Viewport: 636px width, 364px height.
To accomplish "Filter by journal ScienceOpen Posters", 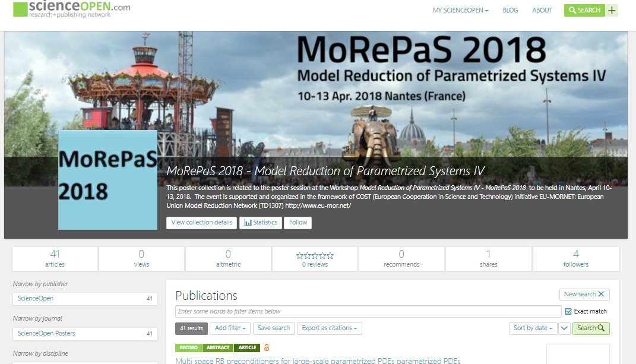I will [85, 334].
